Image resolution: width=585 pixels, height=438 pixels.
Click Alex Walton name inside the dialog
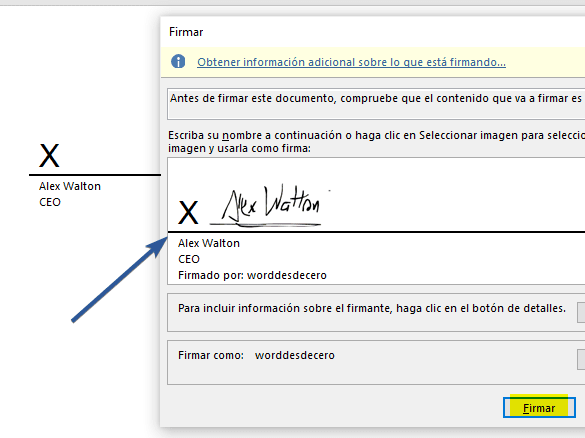click(209, 243)
